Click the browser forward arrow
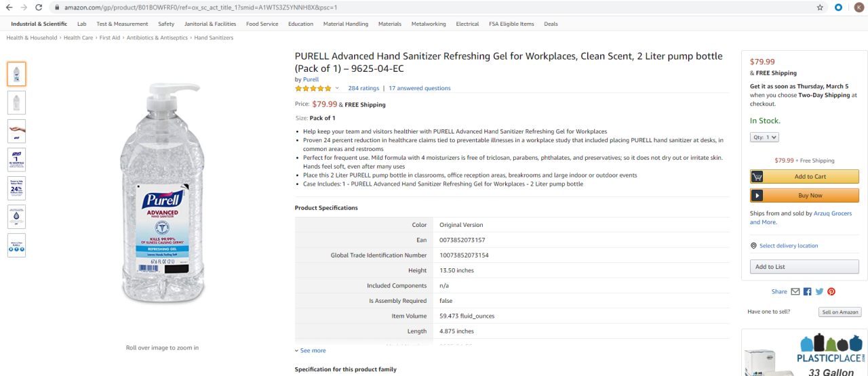Image resolution: width=868 pixels, height=376 pixels. click(24, 7)
